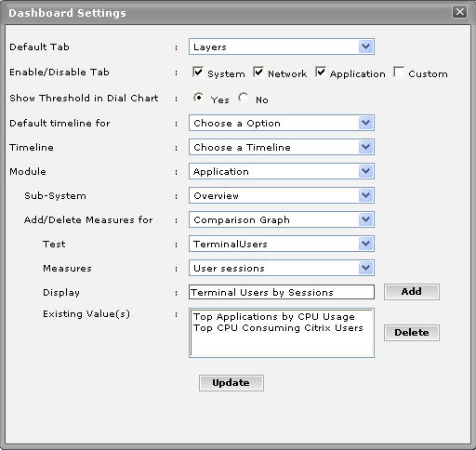The image size is (476, 450).
Task: Click the Add button
Action: pos(412,292)
